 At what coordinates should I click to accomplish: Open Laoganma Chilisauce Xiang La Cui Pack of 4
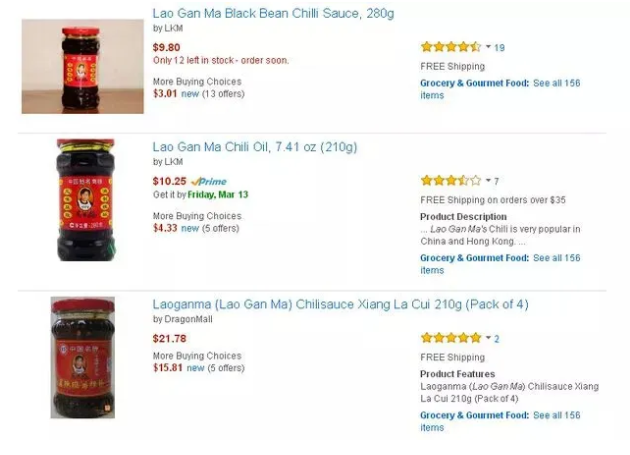(x=340, y=304)
